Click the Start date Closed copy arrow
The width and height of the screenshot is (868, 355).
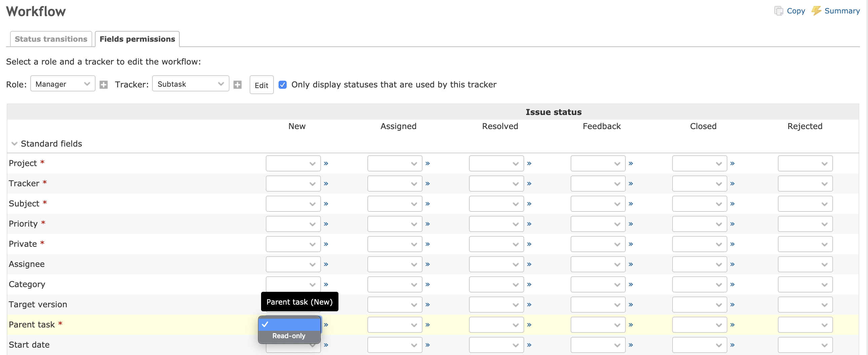(732, 345)
